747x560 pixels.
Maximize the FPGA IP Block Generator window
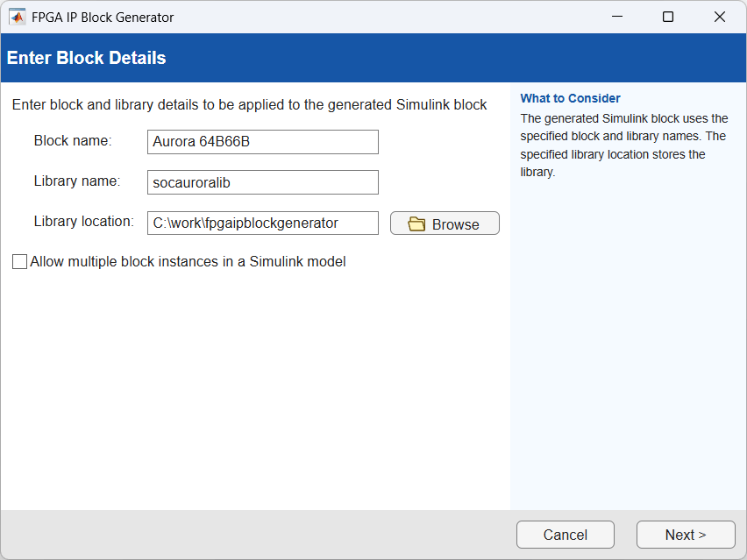tap(668, 17)
